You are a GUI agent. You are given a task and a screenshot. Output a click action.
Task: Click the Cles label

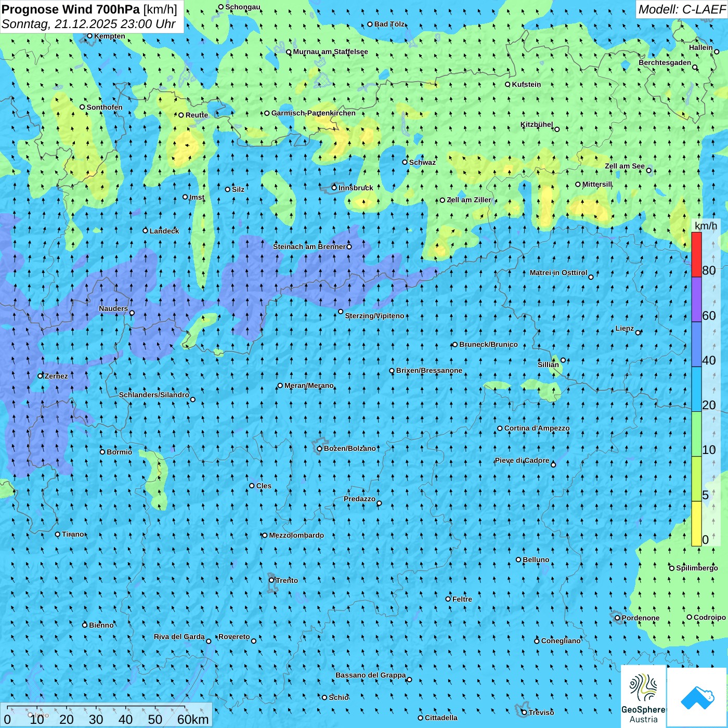pyautogui.click(x=264, y=486)
